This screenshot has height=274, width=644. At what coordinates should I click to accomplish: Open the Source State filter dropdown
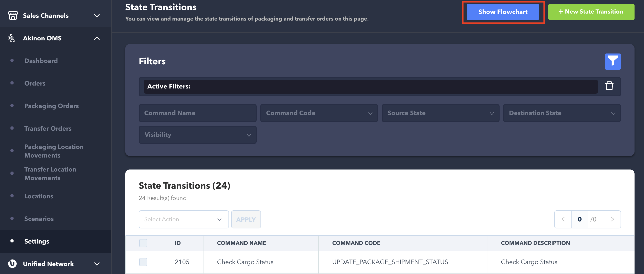pos(440,113)
